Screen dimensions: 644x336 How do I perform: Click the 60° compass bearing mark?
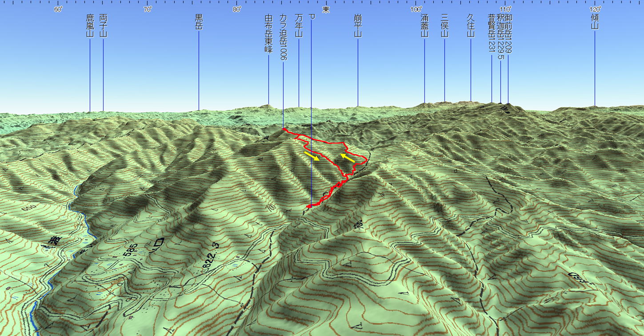pos(58,10)
